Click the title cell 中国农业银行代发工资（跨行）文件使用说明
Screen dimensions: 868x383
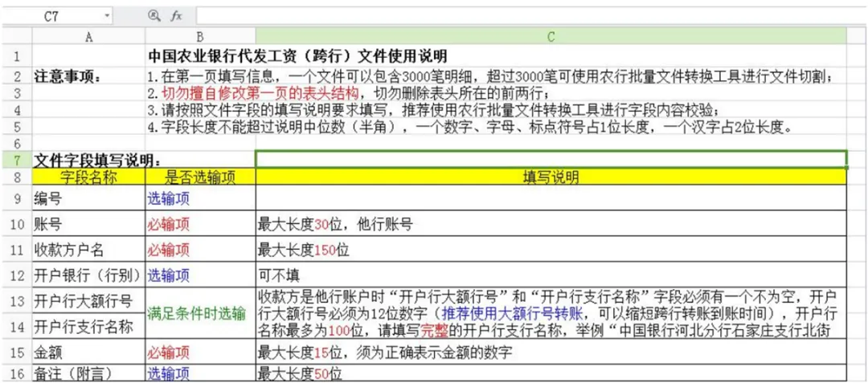click(x=298, y=56)
